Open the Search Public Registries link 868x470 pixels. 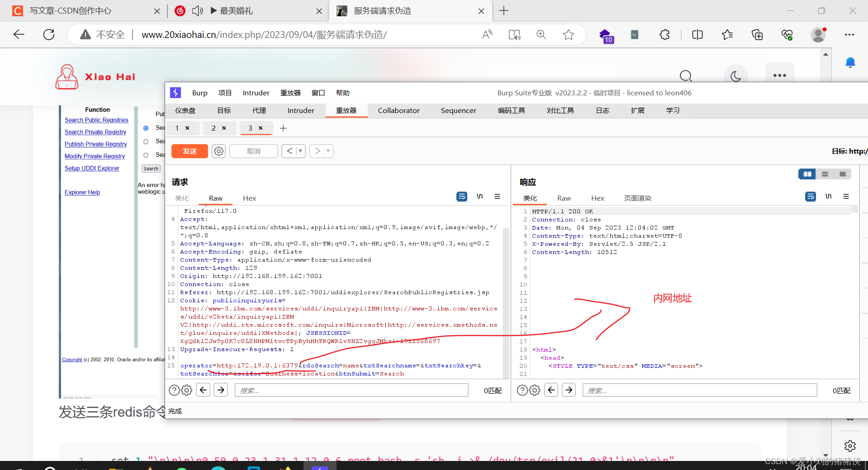point(96,120)
